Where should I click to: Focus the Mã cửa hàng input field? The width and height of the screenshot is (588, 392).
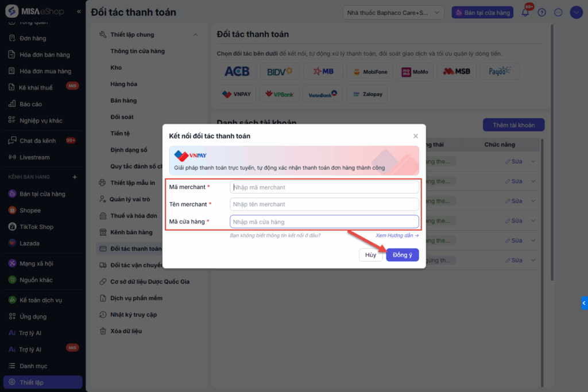tap(324, 222)
